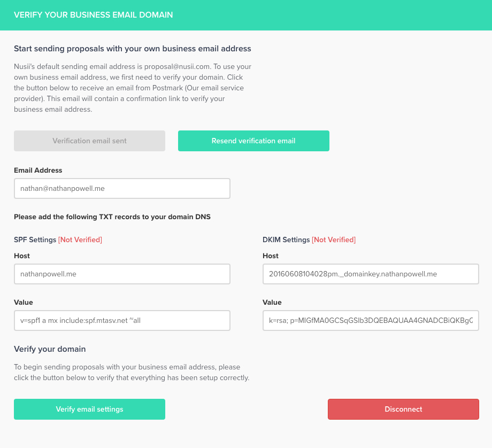Click the Host label under DKIM Settings

click(271, 256)
